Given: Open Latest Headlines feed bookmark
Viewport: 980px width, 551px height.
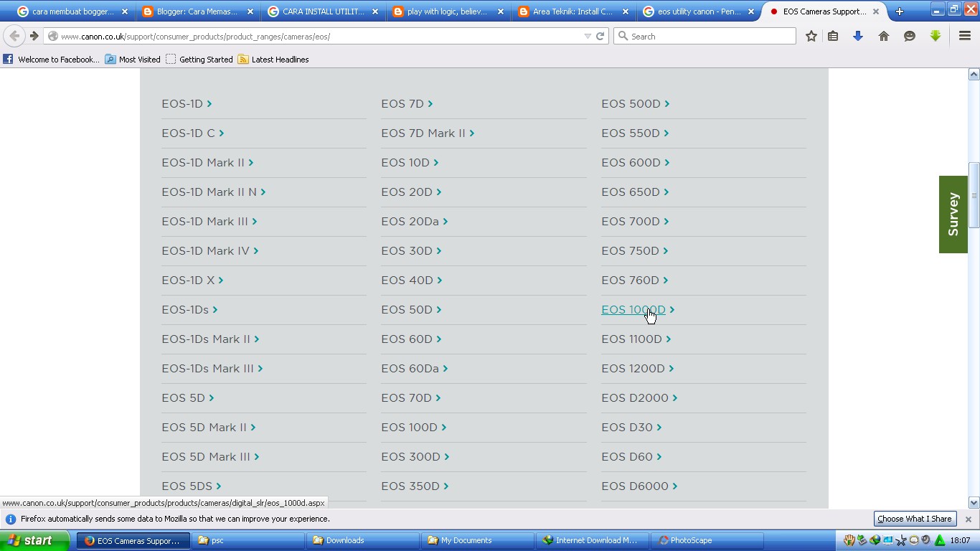Looking at the screenshot, I should [273, 60].
